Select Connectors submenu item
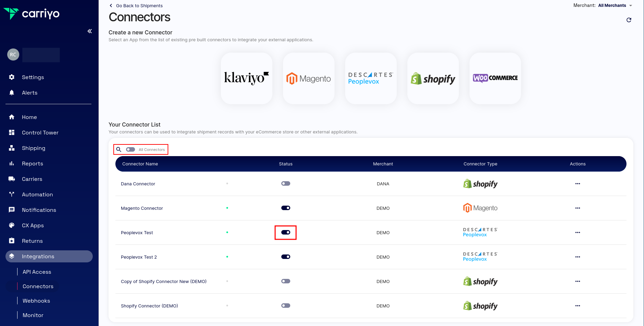The width and height of the screenshot is (644, 326). tap(38, 286)
